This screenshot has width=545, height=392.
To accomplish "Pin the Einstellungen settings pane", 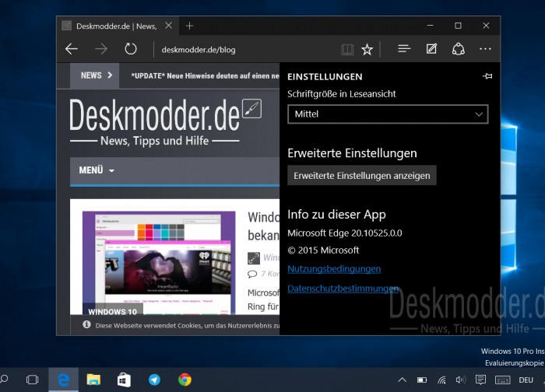I will pyautogui.click(x=487, y=76).
